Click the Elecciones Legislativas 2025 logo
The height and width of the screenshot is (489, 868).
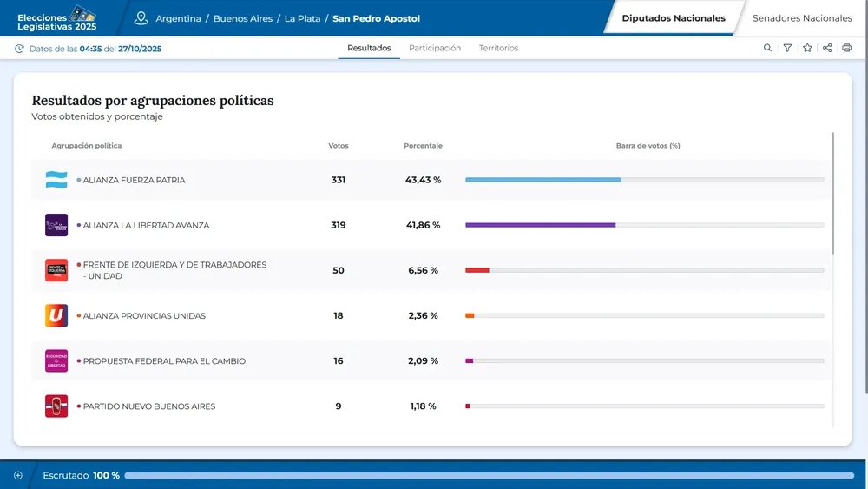tap(56, 17)
